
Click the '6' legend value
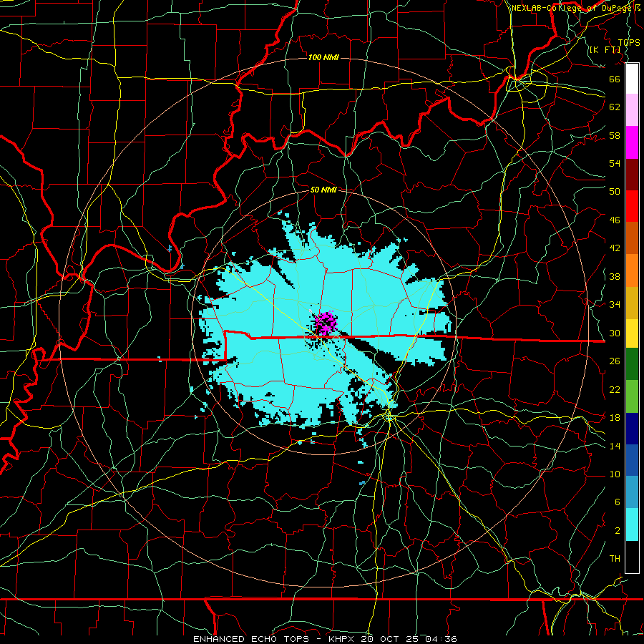pos(618,502)
